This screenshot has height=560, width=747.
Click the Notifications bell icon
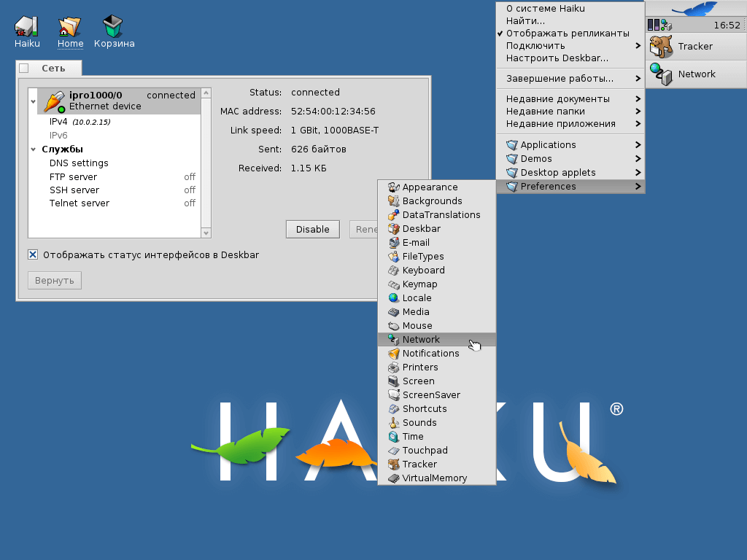(393, 354)
